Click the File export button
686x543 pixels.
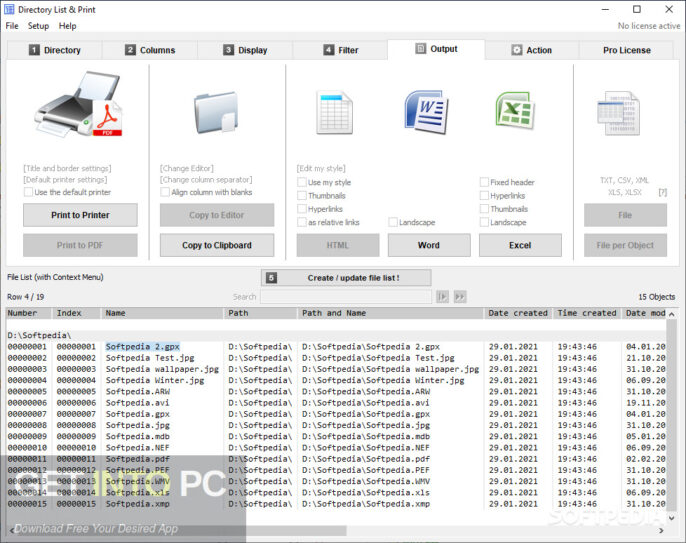[x=625, y=215]
